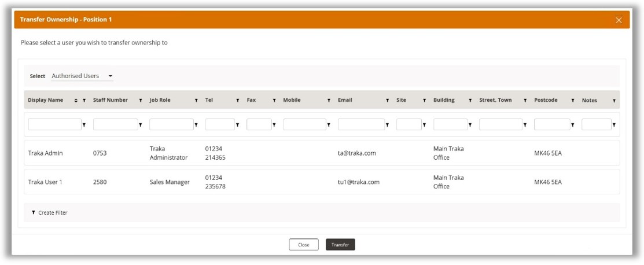
Task: Toggle the Display Name sort arrows
Action: [x=76, y=101]
